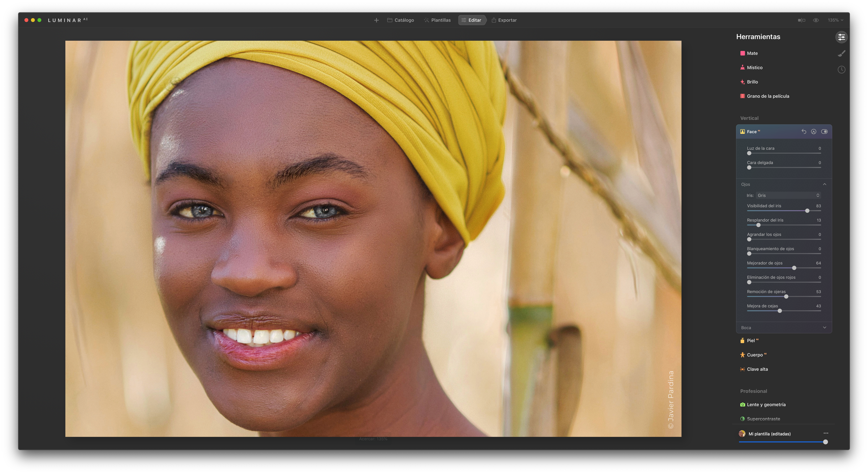The width and height of the screenshot is (868, 474).
Task: Click the Resplandor del Iris slider handle
Action: pyautogui.click(x=758, y=225)
